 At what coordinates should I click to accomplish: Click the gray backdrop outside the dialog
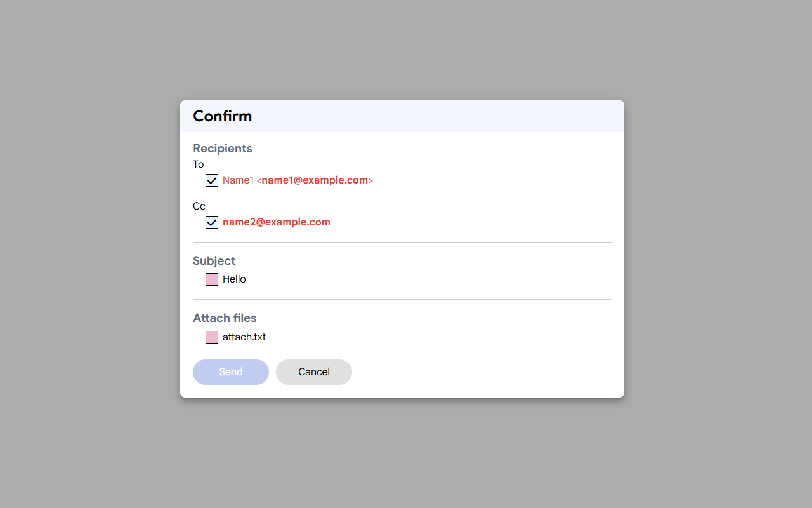tap(89, 254)
